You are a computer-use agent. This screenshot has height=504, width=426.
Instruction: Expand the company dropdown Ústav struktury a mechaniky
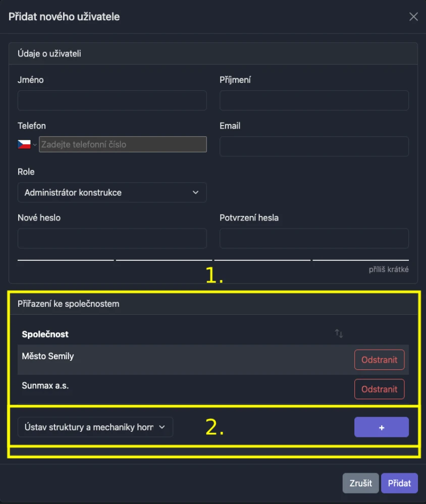click(95, 427)
